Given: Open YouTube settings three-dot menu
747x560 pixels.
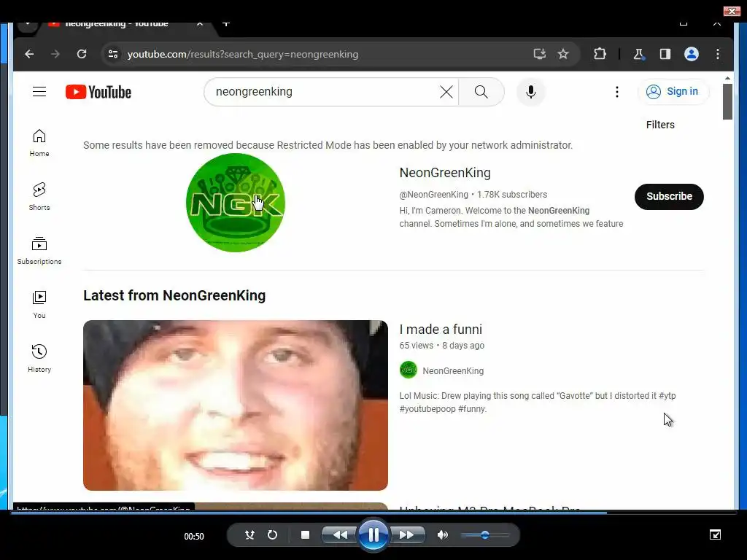Looking at the screenshot, I should pos(617,92).
